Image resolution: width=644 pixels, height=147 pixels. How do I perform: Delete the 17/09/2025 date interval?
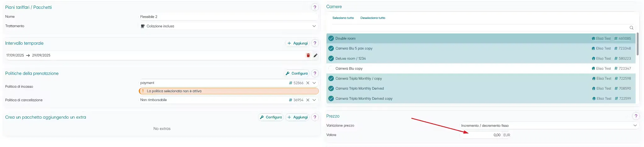coord(308,55)
